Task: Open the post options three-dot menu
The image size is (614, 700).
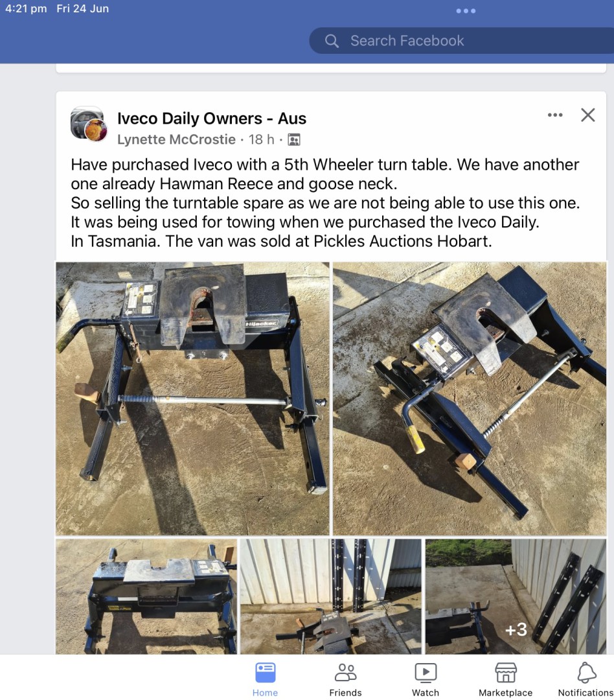Action: tap(555, 115)
